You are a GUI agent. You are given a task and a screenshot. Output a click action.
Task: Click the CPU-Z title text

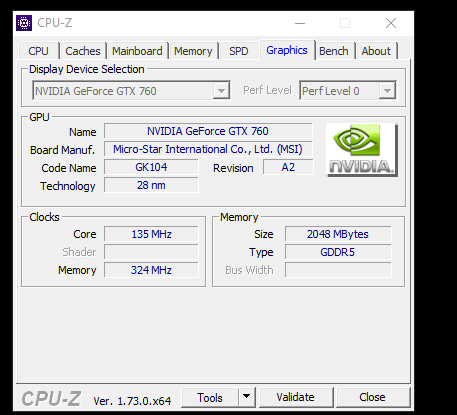(55, 23)
